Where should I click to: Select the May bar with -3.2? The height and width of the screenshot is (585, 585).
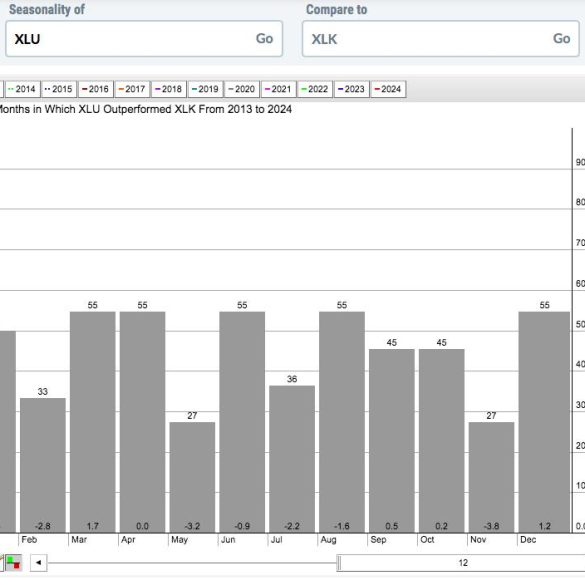193,478
